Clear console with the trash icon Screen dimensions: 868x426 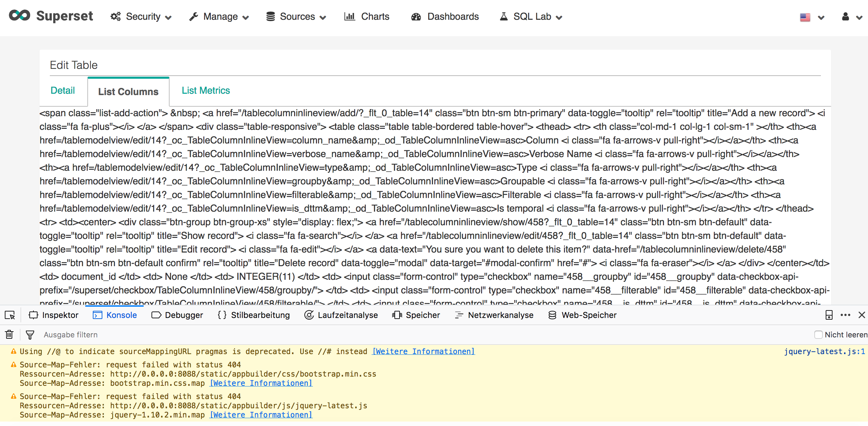pos(10,335)
